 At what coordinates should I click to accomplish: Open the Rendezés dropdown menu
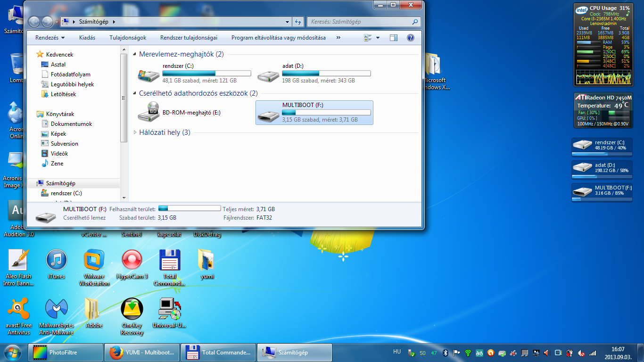[x=50, y=38]
